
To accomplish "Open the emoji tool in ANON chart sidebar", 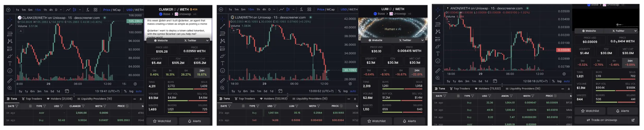I will coord(438,61).
